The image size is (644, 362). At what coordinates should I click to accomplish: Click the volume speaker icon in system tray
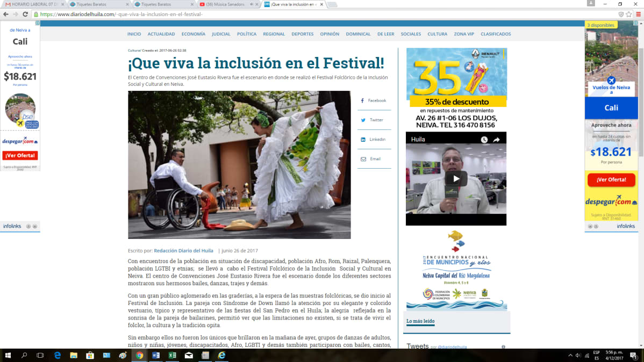(x=578, y=356)
